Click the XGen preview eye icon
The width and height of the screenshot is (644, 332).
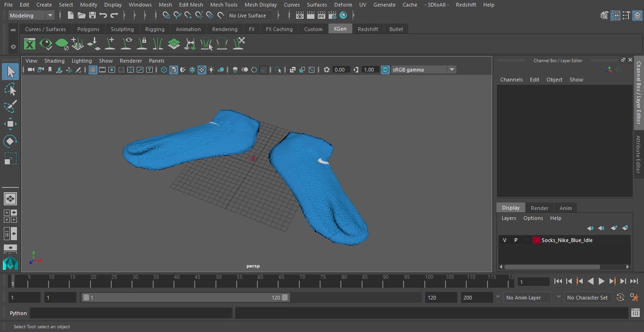tap(46, 44)
